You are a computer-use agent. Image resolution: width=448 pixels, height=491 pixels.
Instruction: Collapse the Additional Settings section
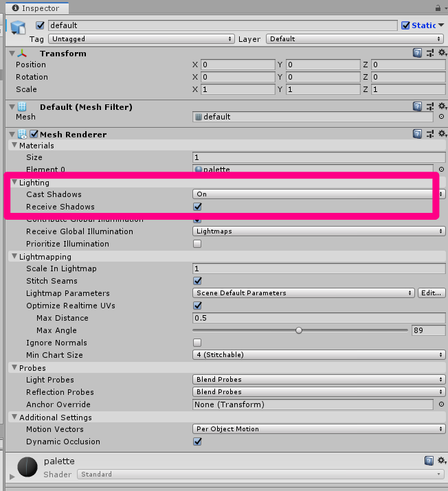pos(14,417)
